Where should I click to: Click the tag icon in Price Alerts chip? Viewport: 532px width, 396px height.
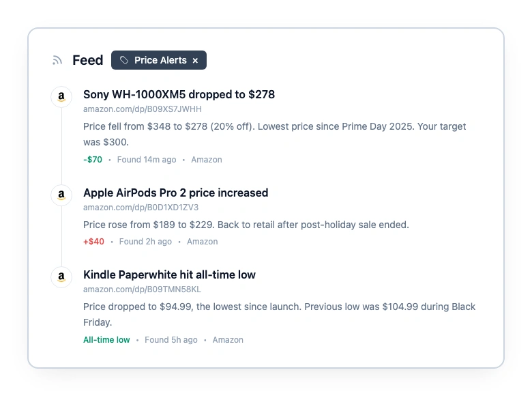[124, 61]
